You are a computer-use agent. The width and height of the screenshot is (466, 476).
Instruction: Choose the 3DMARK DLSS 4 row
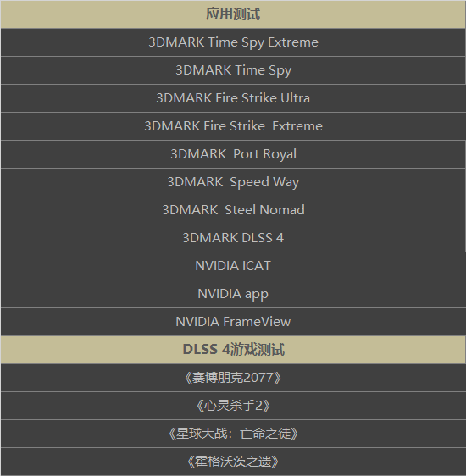[x=233, y=238]
